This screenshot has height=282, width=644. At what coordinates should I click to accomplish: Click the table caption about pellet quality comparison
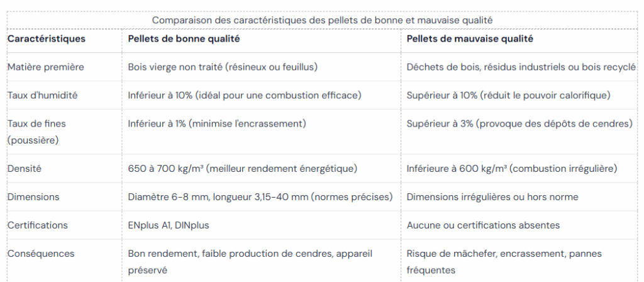click(x=322, y=20)
